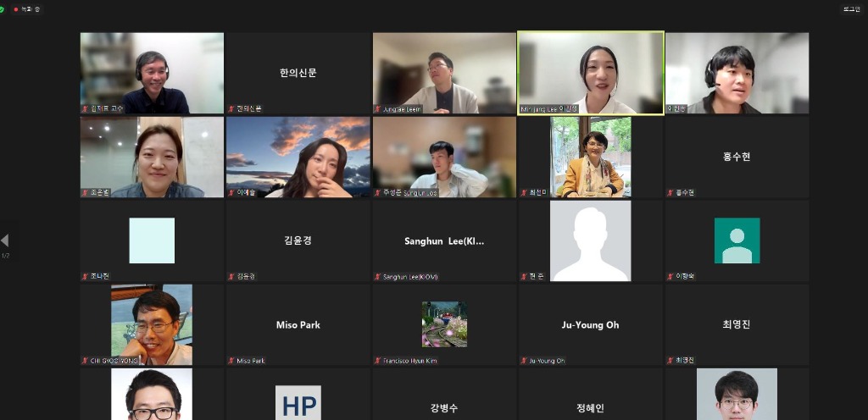Click Francisco Hyun Kim's flower garden avatar

pyautogui.click(x=444, y=324)
